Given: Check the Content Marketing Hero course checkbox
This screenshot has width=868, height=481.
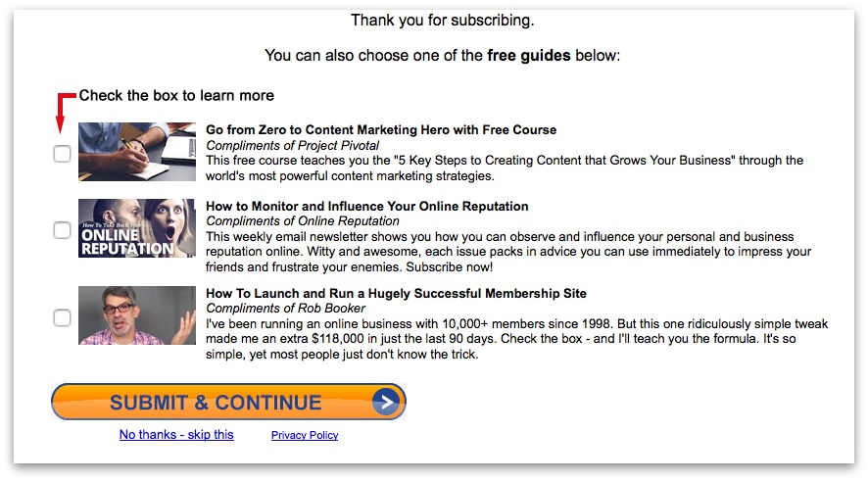Looking at the screenshot, I should 62,154.
